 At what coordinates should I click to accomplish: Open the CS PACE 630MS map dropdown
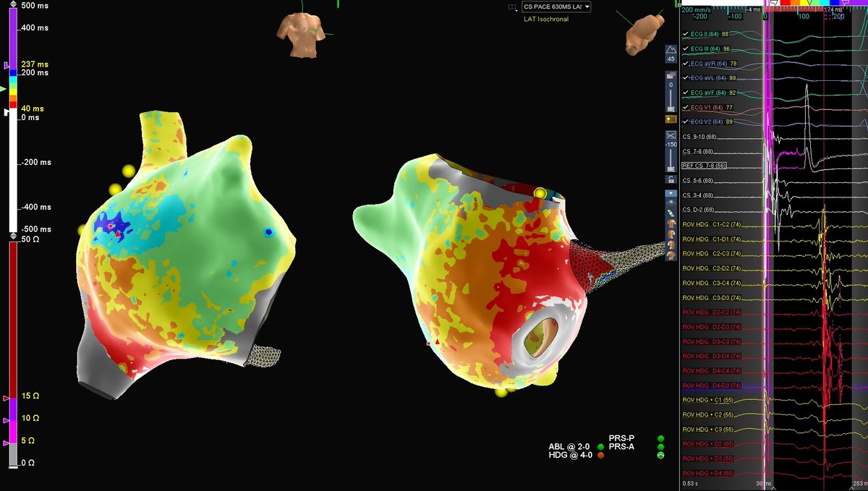(x=556, y=7)
